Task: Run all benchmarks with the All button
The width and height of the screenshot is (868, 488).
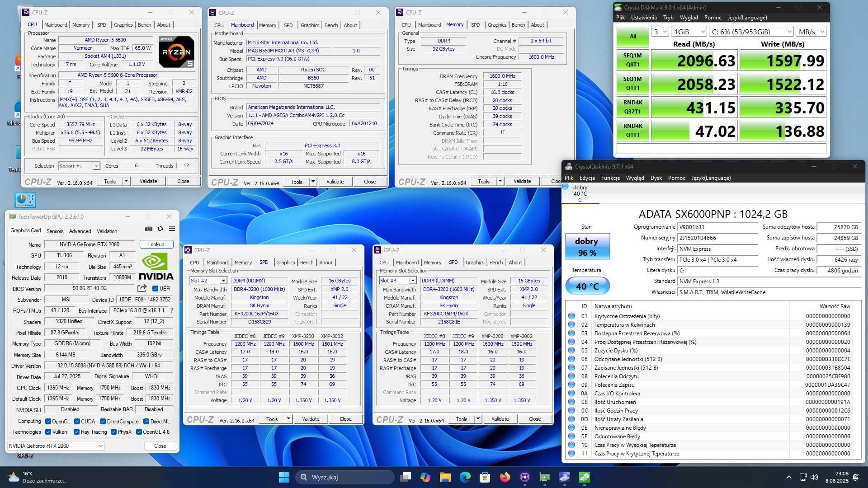Action: [x=632, y=37]
